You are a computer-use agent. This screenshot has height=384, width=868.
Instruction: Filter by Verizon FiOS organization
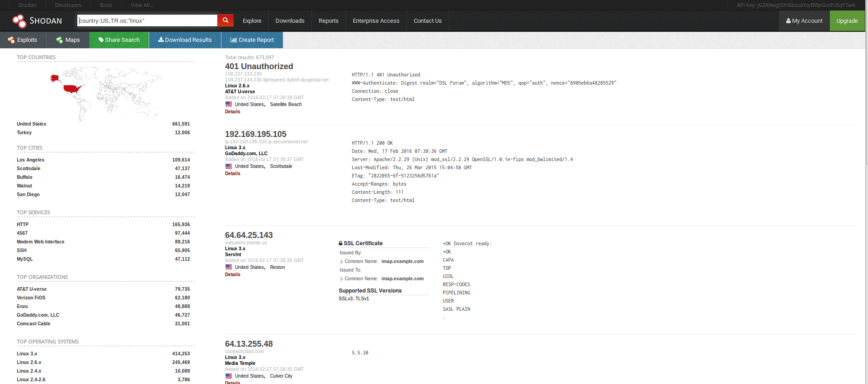pos(31,298)
